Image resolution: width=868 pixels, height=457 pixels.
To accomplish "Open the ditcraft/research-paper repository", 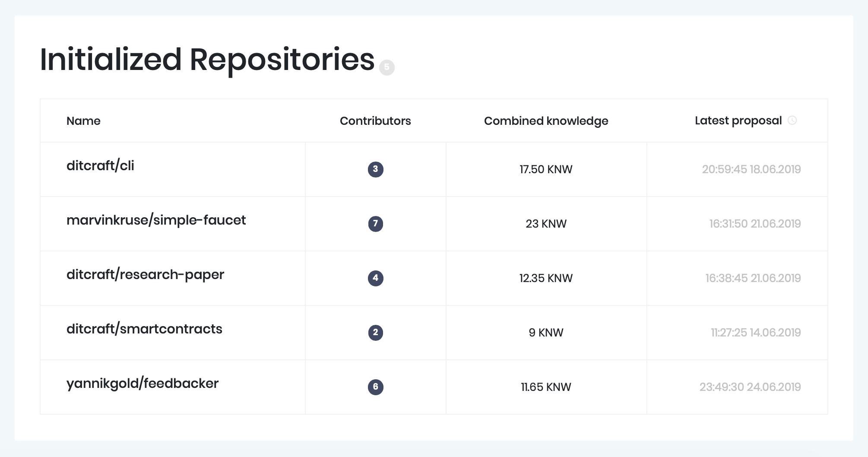I will 145,275.
